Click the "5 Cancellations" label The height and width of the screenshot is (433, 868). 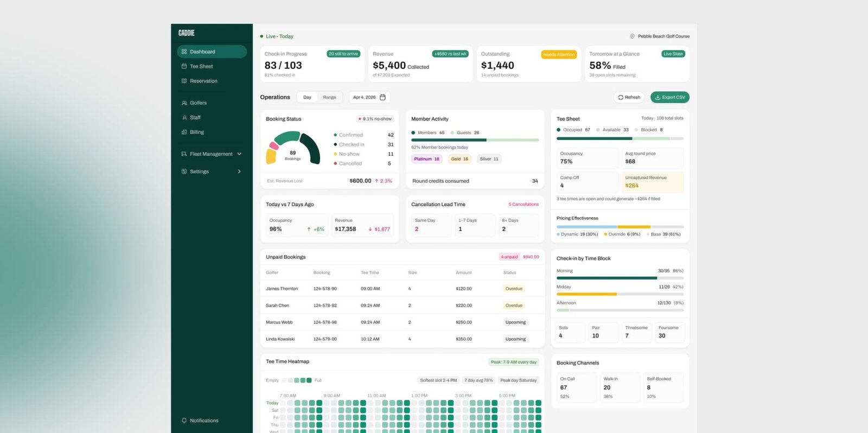524,205
